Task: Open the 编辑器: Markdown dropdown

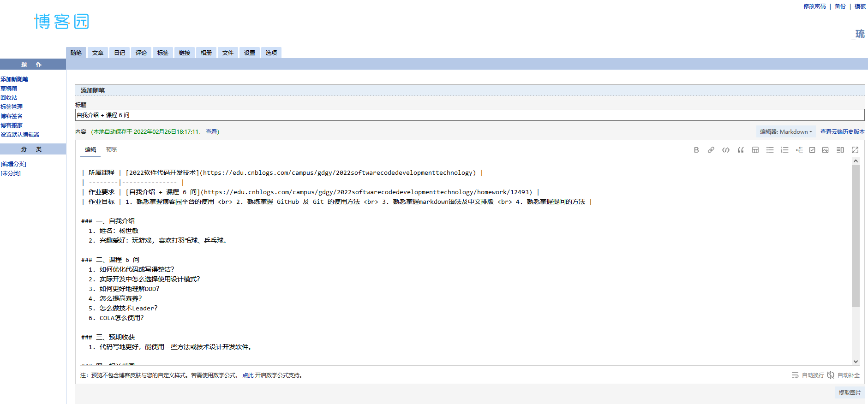Action: coord(786,132)
